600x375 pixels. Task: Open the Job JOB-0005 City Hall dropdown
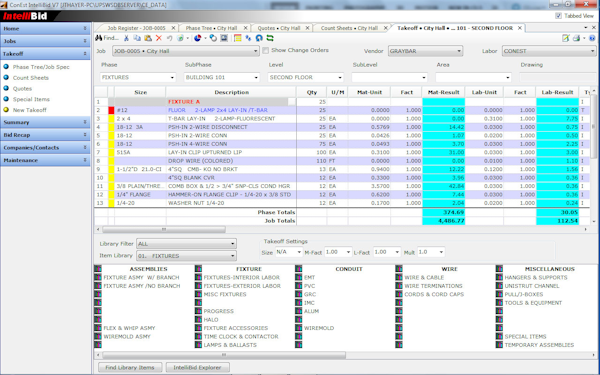[186, 51]
